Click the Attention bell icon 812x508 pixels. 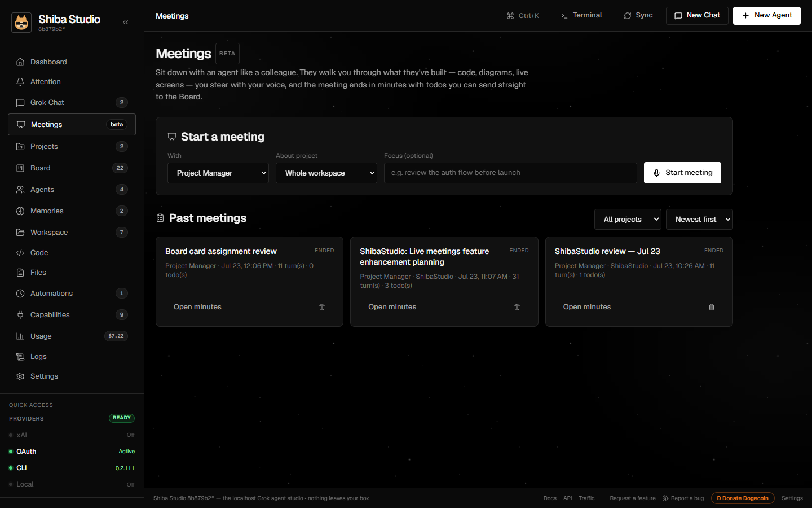pyautogui.click(x=20, y=82)
